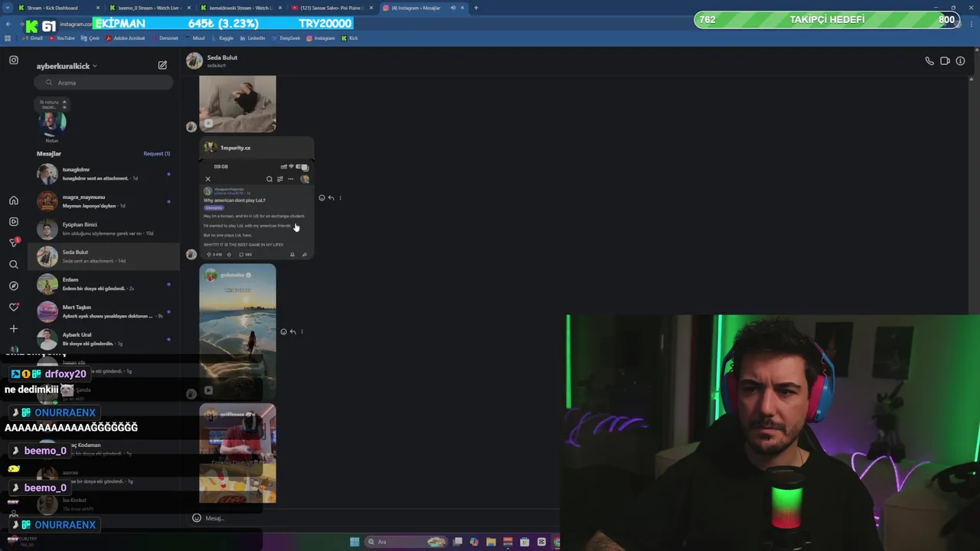This screenshot has width=980, height=551.
Task: Open Instagram logo home in sidebar
Action: 14,60
